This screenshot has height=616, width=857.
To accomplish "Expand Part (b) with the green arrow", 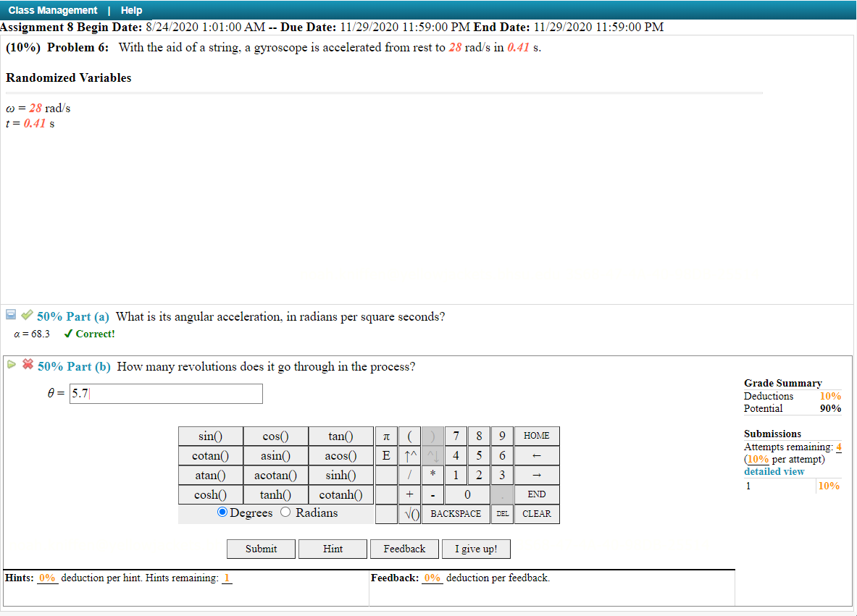I will (11, 364).
